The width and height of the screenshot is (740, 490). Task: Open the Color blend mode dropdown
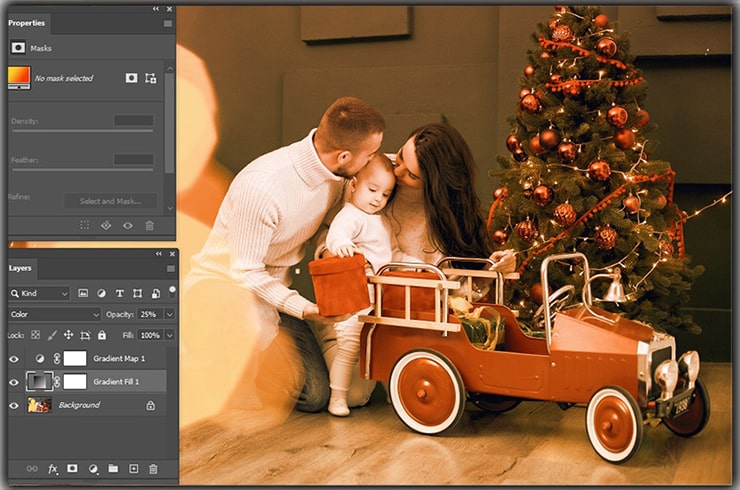pos(55,314)
